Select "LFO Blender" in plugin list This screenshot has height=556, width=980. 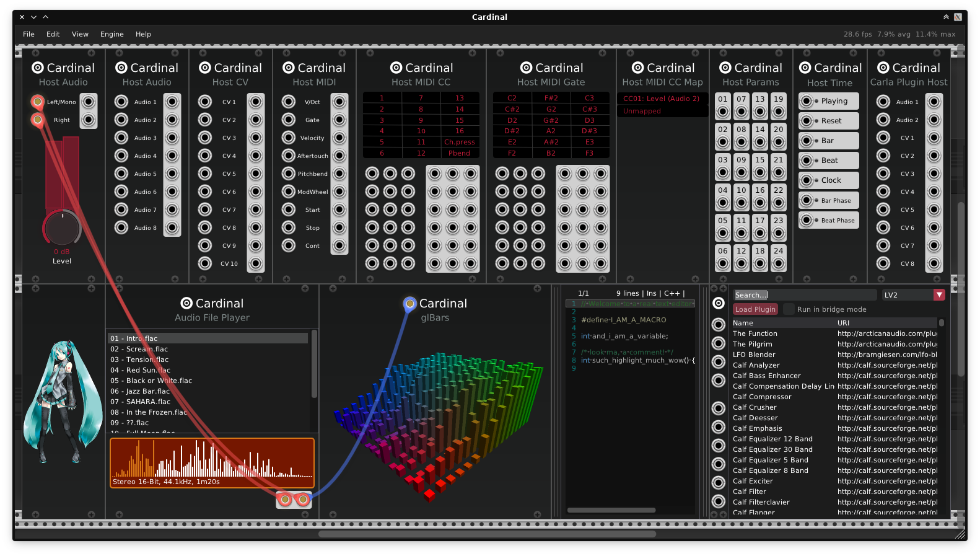pyautogui.click(x=834, y=355)
